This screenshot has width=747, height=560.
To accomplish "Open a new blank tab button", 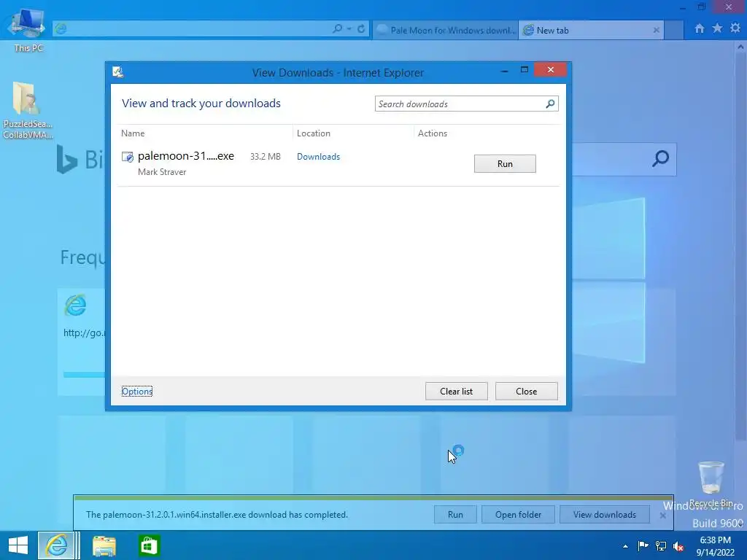I will coord(674,30).
